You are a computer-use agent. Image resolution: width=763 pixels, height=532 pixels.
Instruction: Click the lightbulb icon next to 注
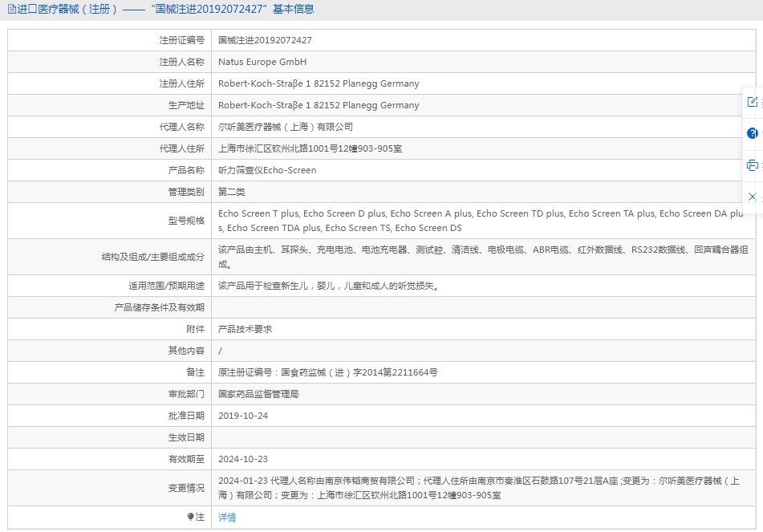190,518
